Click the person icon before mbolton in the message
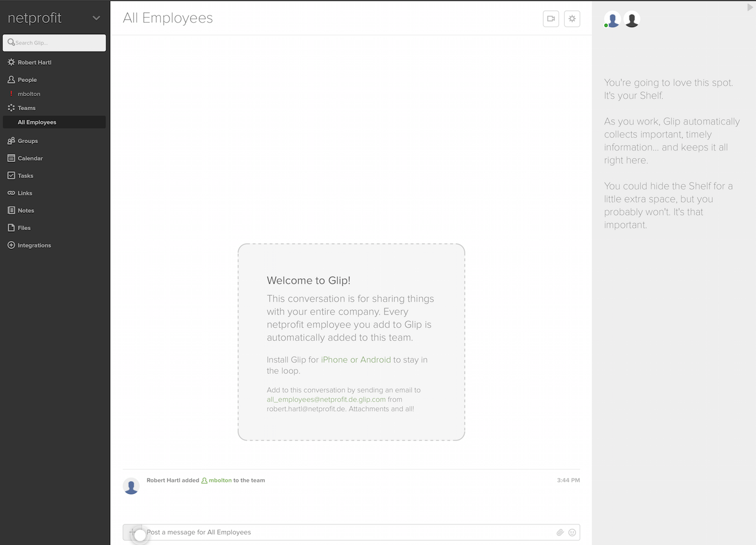 [204, 480]
